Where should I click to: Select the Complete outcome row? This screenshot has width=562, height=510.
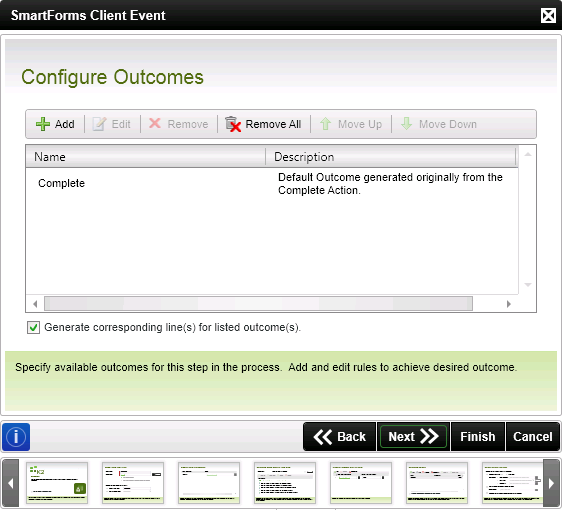(272, 183)
